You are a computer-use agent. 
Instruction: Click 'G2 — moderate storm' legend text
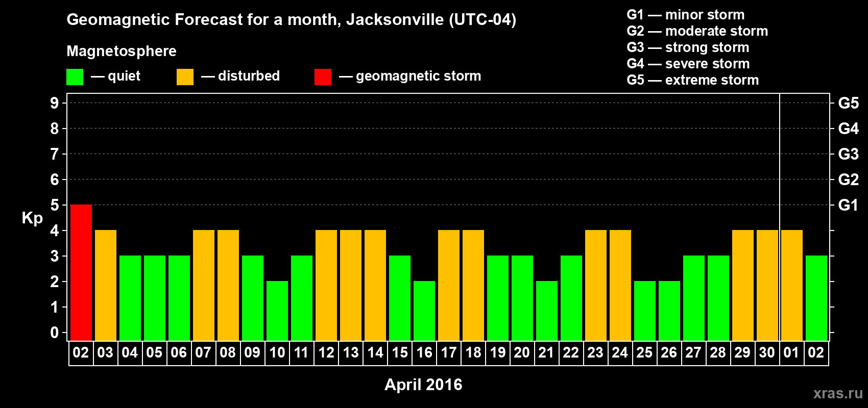point(697,31)
